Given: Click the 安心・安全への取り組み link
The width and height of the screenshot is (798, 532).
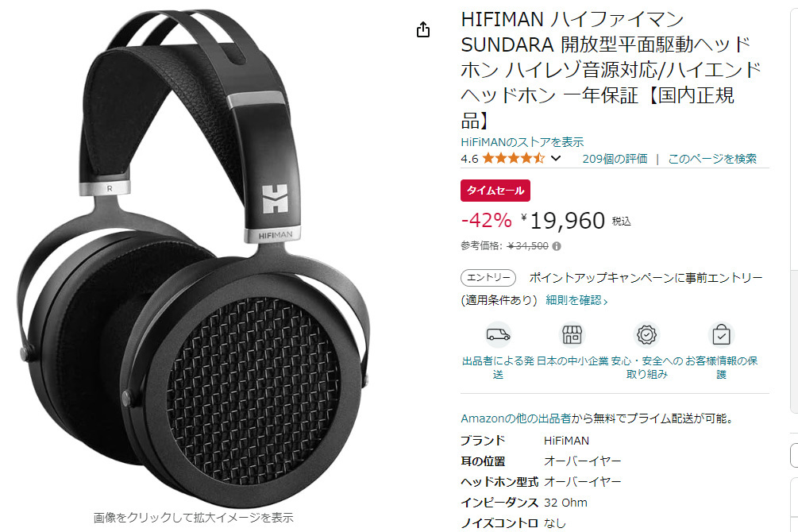Looking at the screenshot, I should 646,368.
